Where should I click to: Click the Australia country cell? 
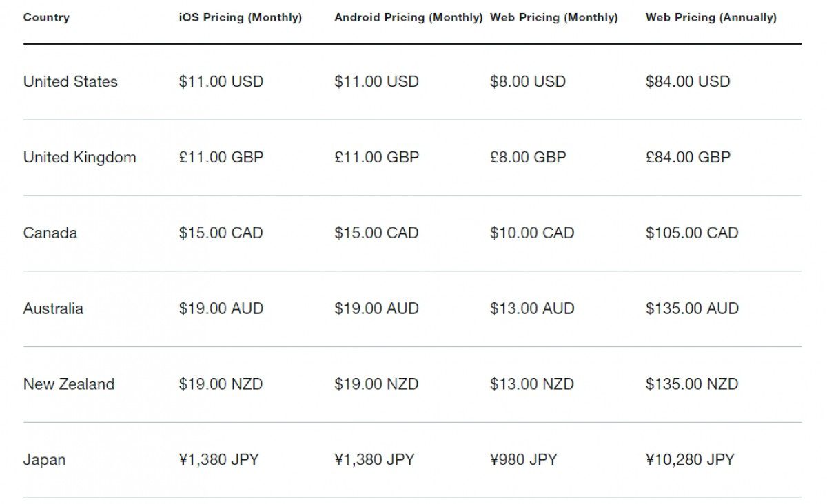coord(53,309)
